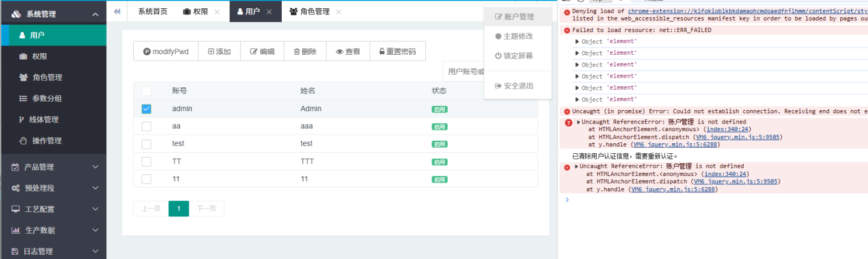Click the 重置密码 button
The width and height of the screenshot is (868, 259).
tap(398, 51)
